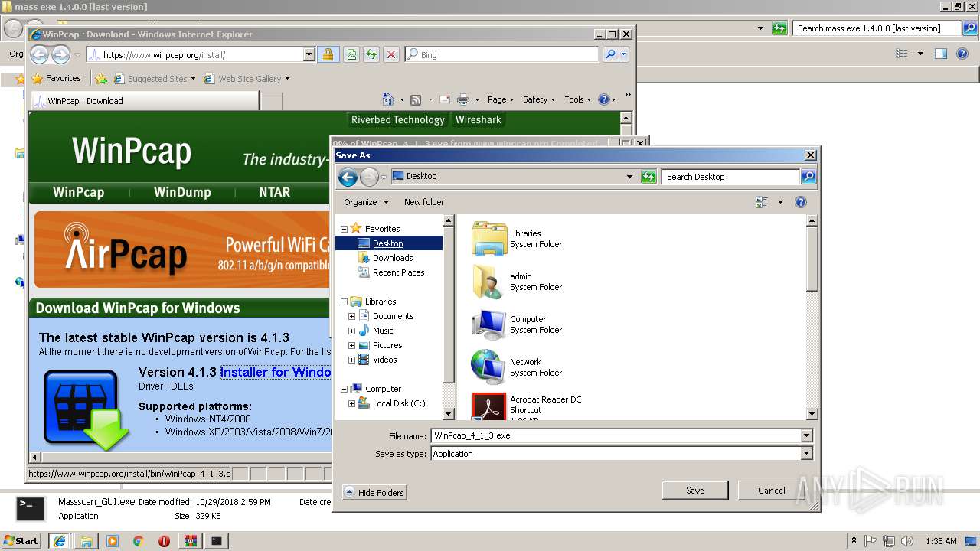Click the Search Desktop field
980x551 pixels.
tap(730, 177)
